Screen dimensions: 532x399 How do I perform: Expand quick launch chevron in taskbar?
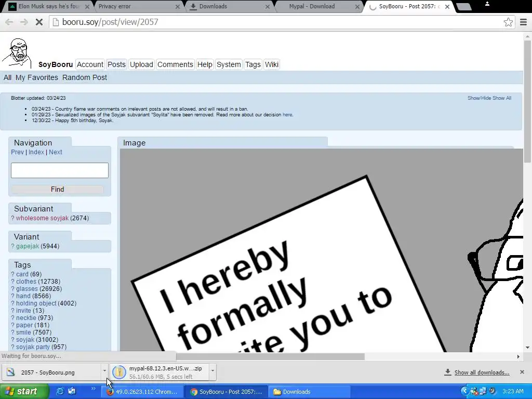pos(93,389)
